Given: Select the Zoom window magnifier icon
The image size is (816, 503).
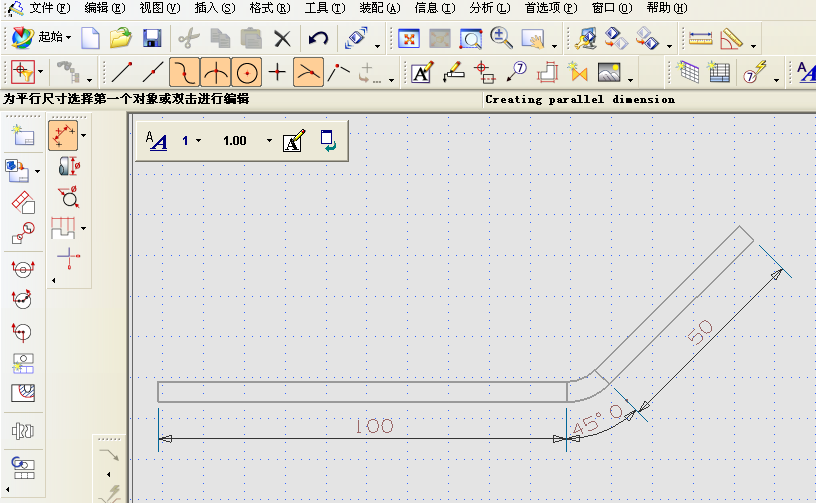Looking at the screenshot, I should [x=470, y=39].
